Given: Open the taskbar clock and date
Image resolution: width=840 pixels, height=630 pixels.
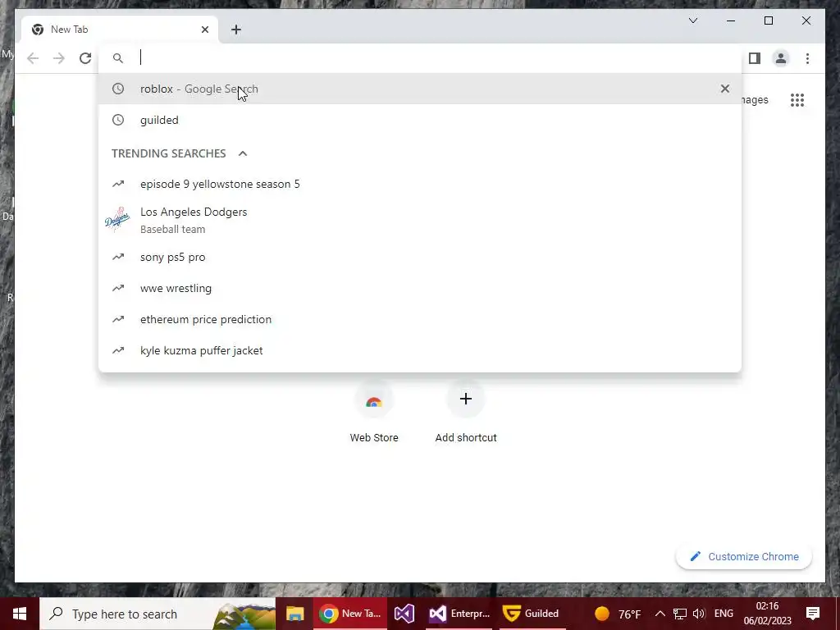Looking at the screenshot, I should (x=767, y=614).
